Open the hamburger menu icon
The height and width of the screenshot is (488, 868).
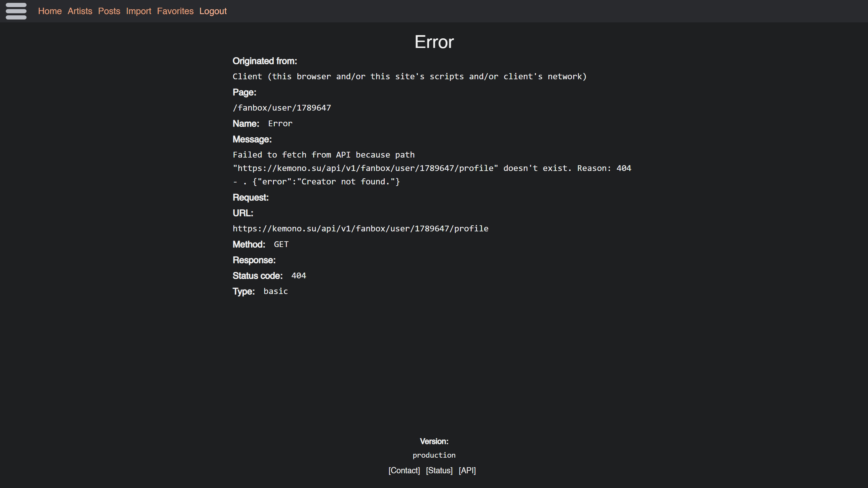[16, 11]
